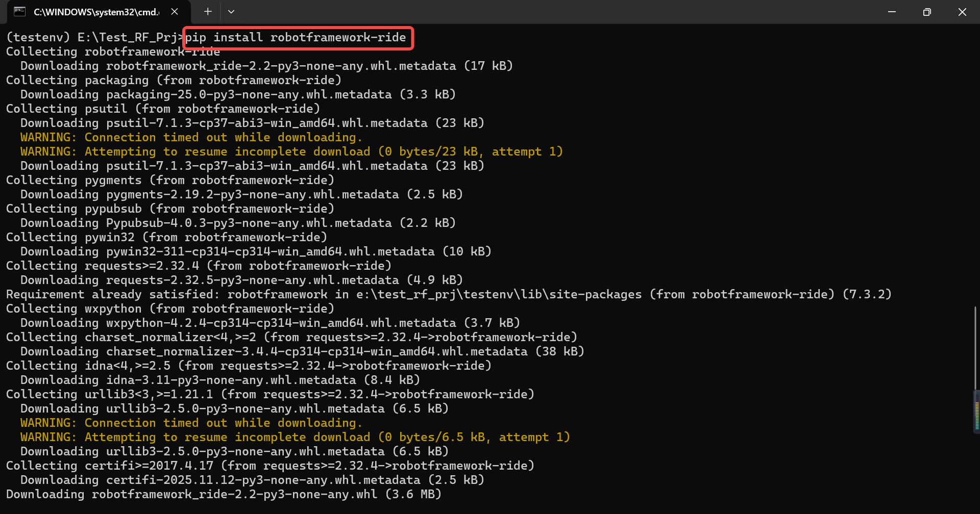This screenshot has height=514, width=980.
Task: Click the Downloading robotframework_ride-2.2 whl (3.6 MB) line
Action: [224, 494]
